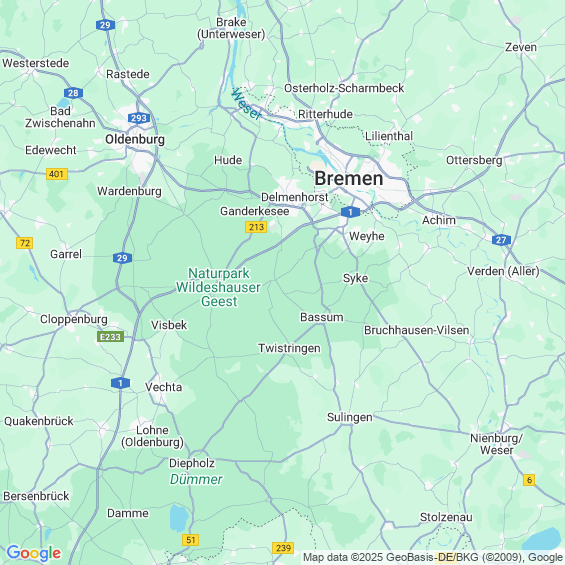565x565 pixels.
Task: Click the A28 highway shield icon
Action: [x=73, y=93]
